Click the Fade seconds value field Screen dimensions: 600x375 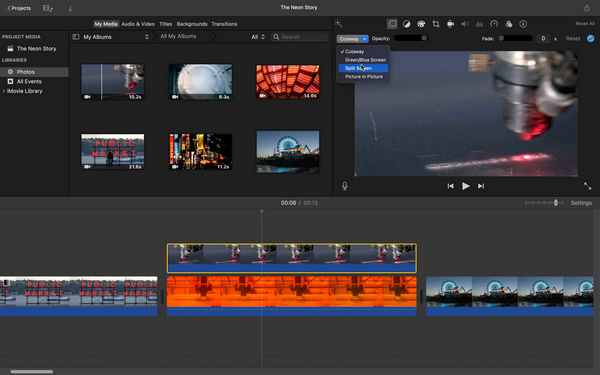[543, 38]
